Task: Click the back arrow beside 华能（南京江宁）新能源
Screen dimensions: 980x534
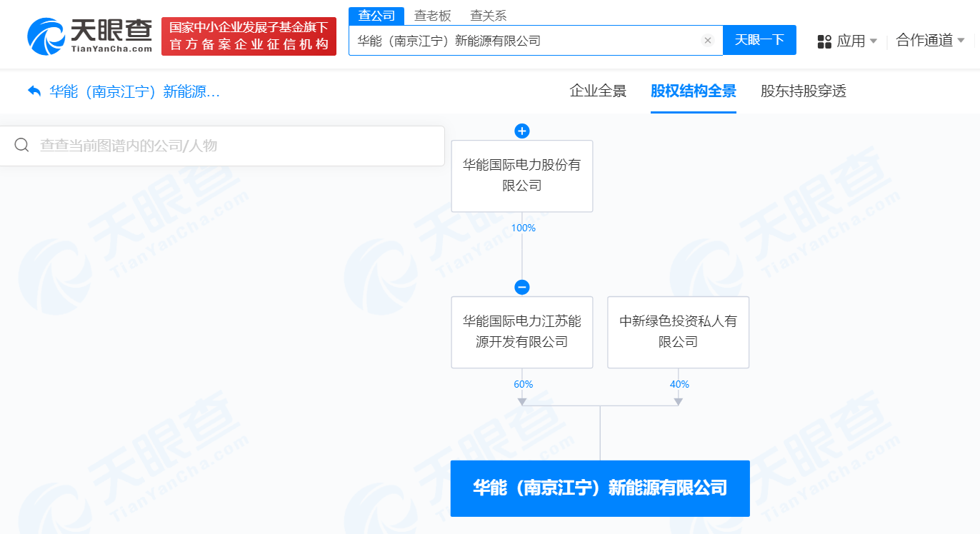Action: 34,91
